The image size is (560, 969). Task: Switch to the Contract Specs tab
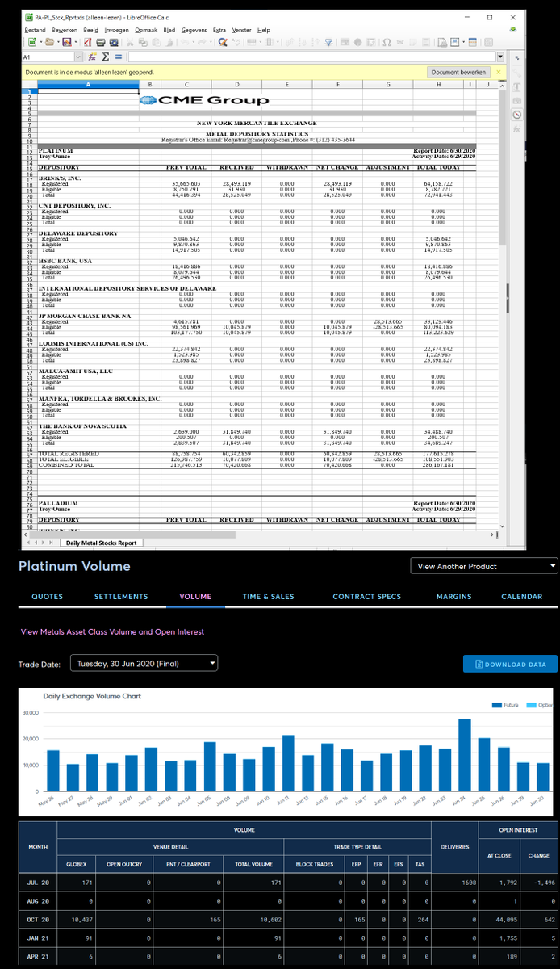pyautogui.click(x=366, y=596)
